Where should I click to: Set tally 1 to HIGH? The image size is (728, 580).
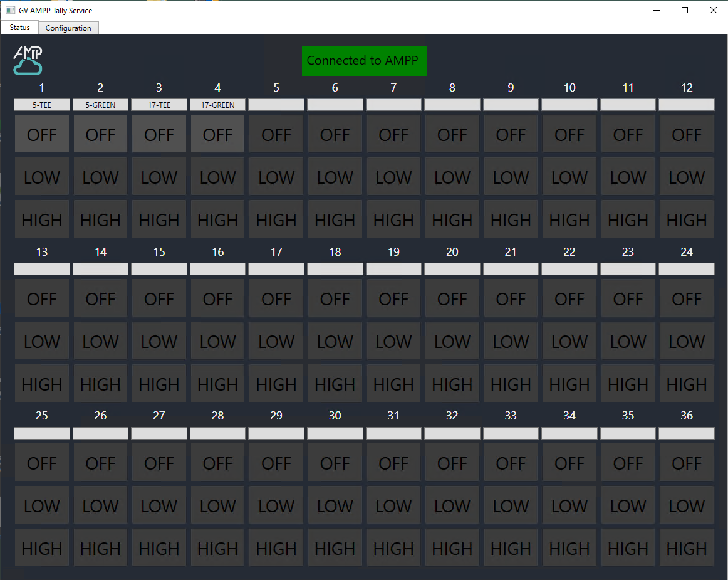[x=42, y=219]
